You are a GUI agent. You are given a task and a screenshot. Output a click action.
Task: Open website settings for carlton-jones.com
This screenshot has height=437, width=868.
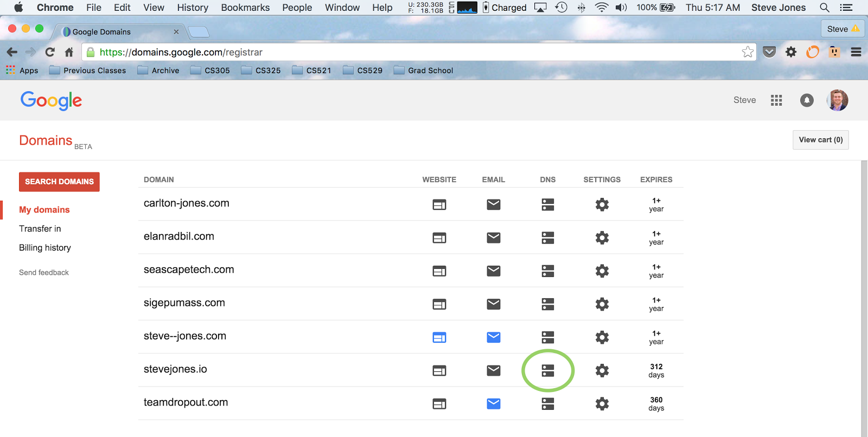439,204
